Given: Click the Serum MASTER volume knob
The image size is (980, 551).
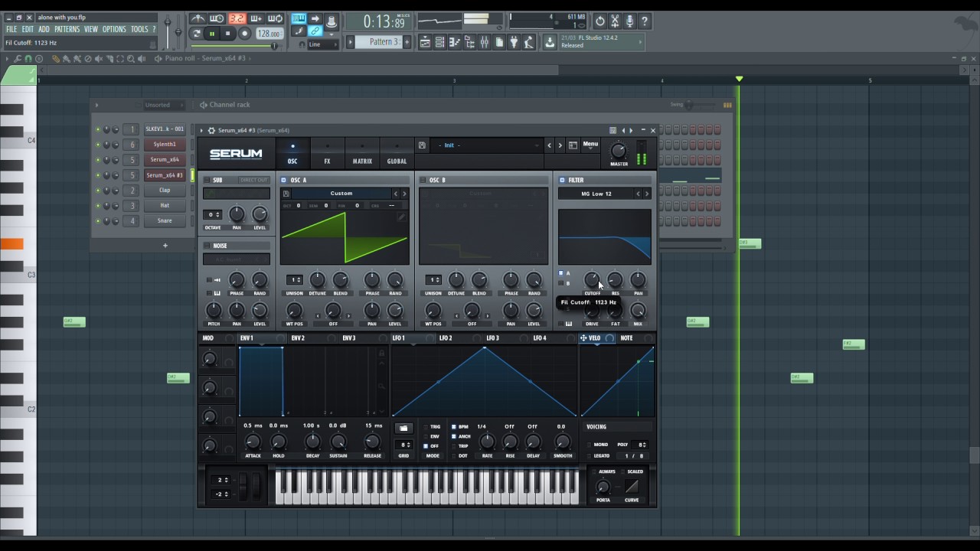Looking at the screenshot, I should (x=619, y=151).
